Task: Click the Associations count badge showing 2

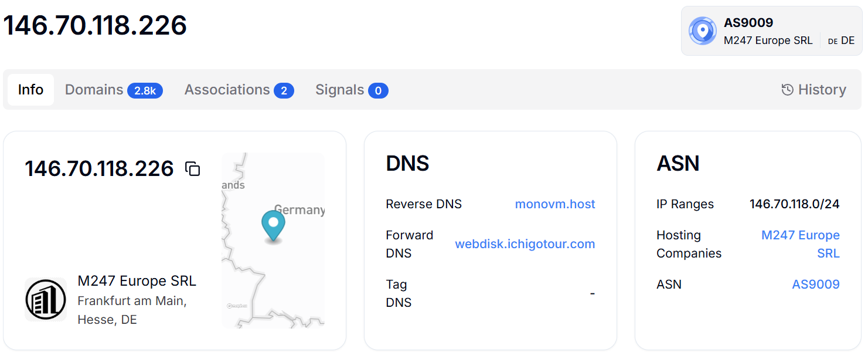Action: click(x=284, y=90)
